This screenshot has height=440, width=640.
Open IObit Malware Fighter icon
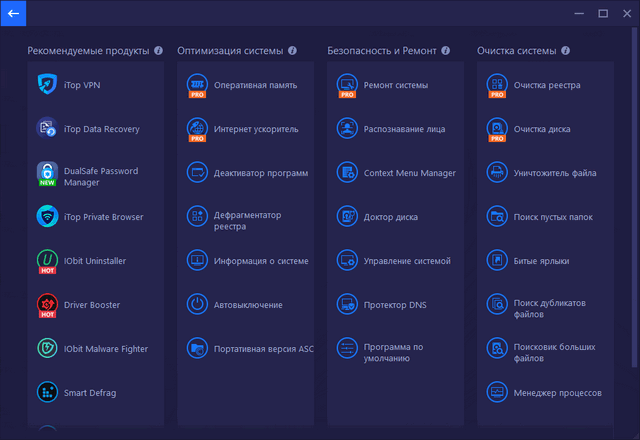47,349
